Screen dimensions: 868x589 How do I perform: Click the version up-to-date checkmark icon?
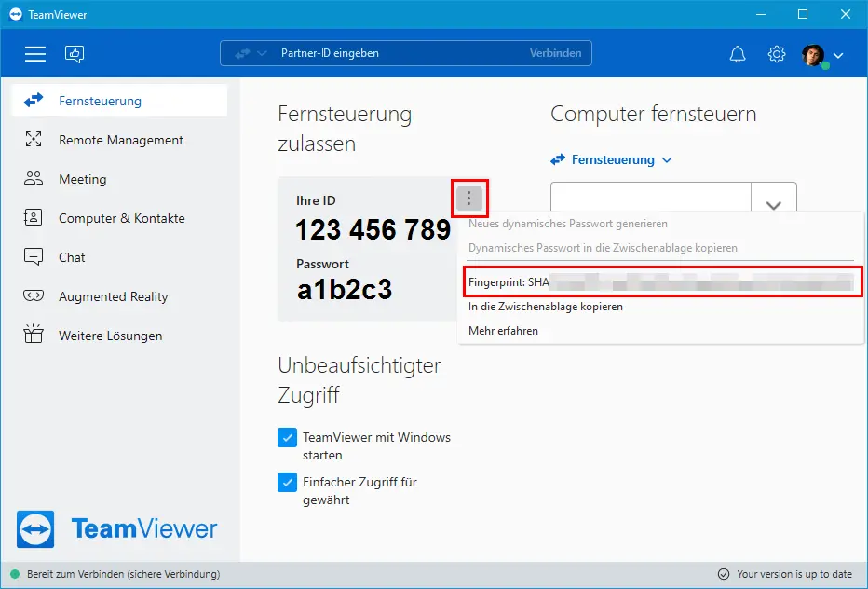[724, 574]
